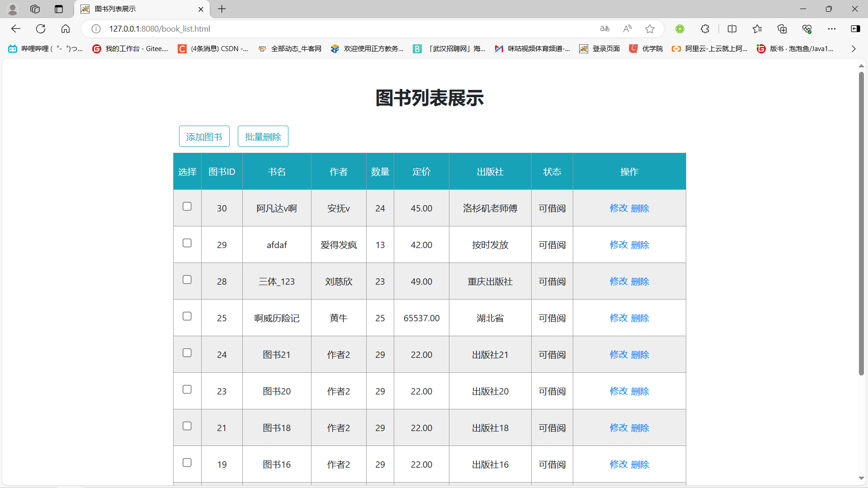The image size is (868, 488).
Task: Open the 正方教务 bookmark
Action: click(367, 49)
